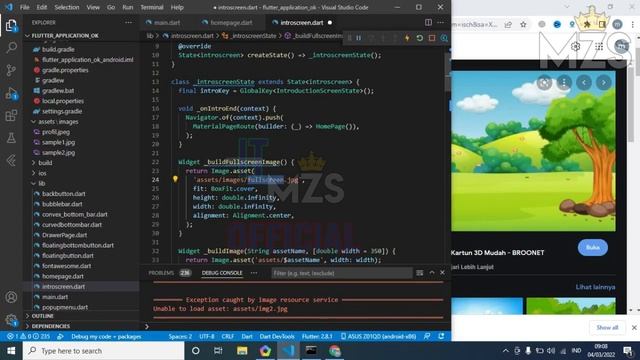The height and width of the screenshot is (360, 640).
Task: Collapse the assets\images folder
Action: pyautogui.click(x=58, y=122)
